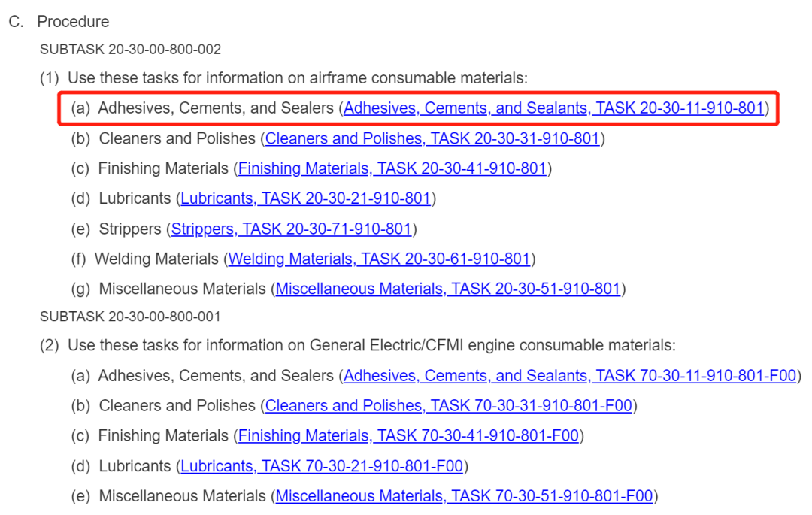Select the SUBTASK 20-30-00-800-002 label
This screenshot has width=812, height=515.
click(130, 50)
